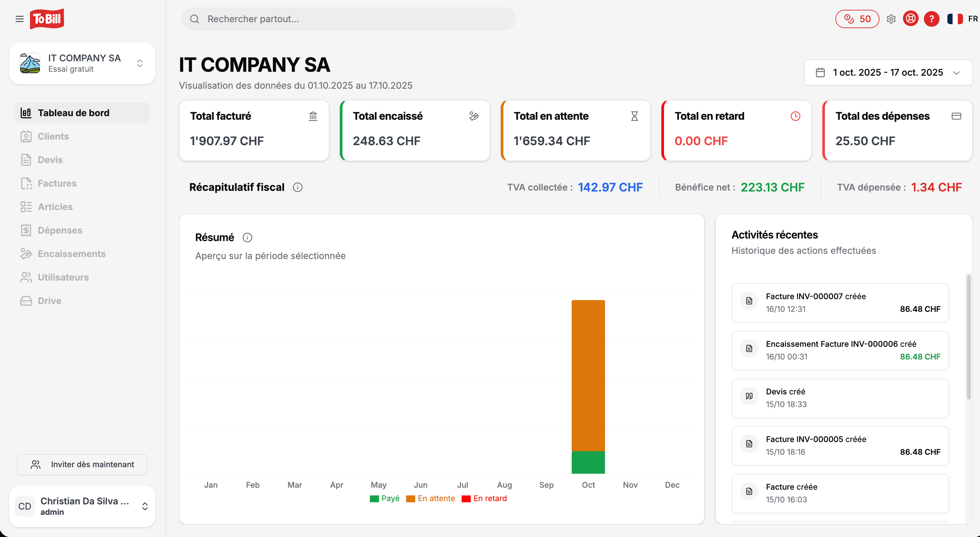The height and width of the screenshot is (537, 980).
Task: Select Articles in the sidebar
Action: pyautogui.click(x=55, y=207)
